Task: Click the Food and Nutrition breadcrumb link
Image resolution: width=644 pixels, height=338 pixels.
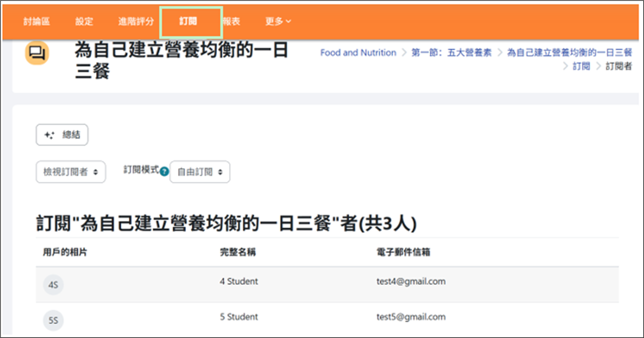Action: (x=358, y=53)
